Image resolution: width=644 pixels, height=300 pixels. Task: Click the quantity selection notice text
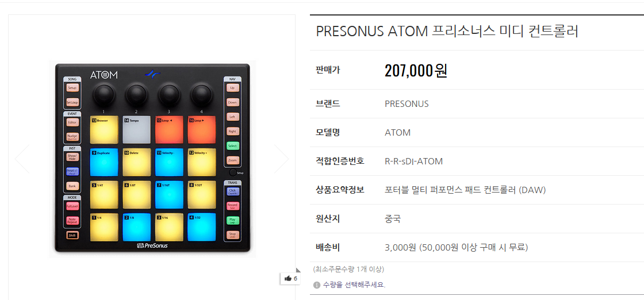click(x=354, y=284)
